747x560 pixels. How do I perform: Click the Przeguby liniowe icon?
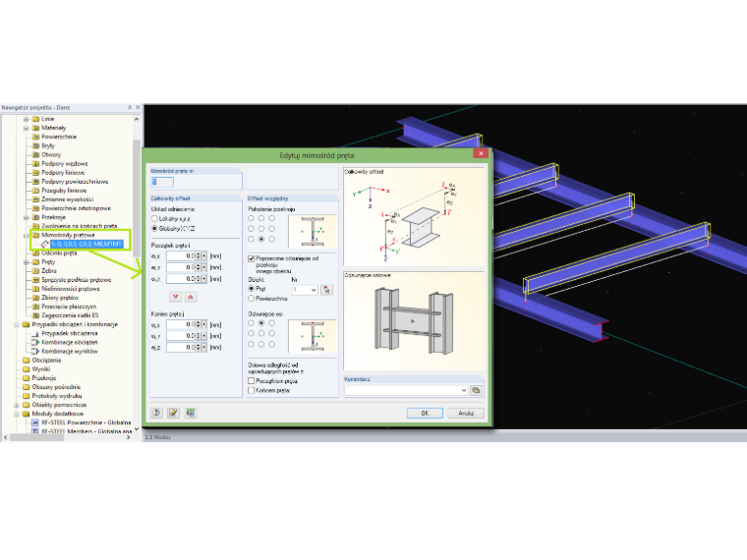click(35, 191)
